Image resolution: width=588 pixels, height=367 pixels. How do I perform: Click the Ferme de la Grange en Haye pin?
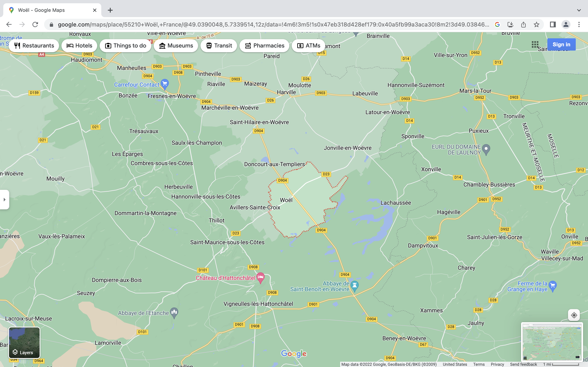coord(552,286)
